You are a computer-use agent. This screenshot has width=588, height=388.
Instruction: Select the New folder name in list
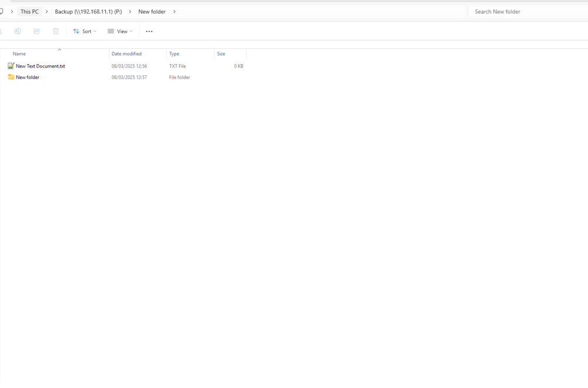28,77
